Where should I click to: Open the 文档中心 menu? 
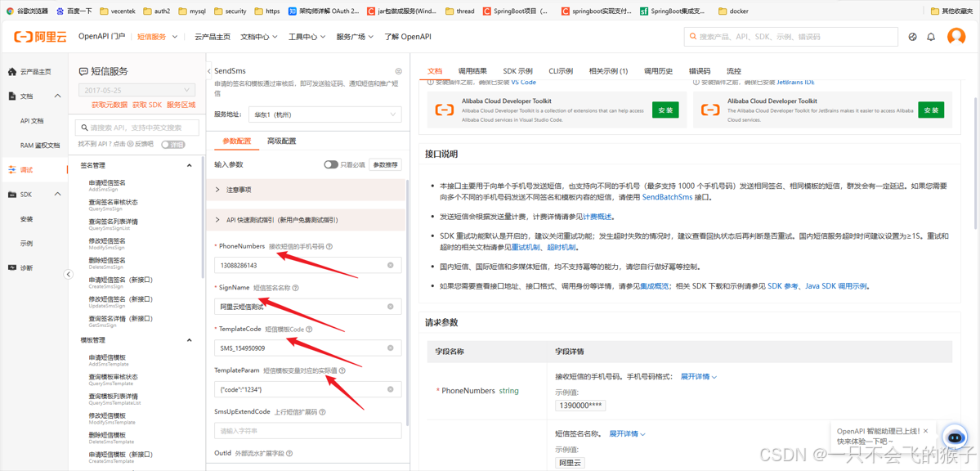259,37
